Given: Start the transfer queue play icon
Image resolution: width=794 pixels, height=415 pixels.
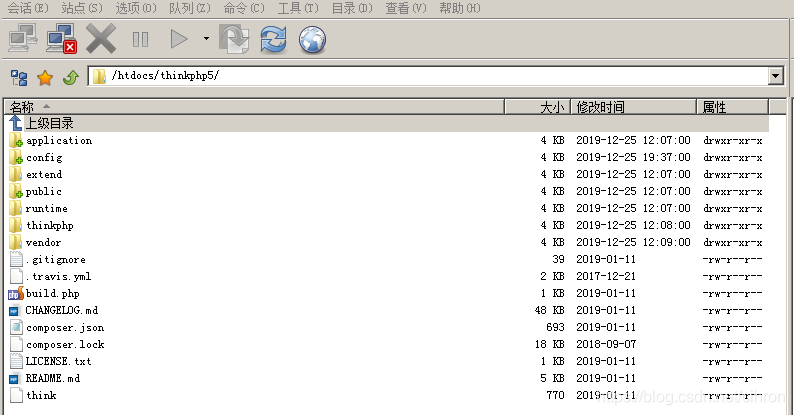Looking at the screenshot, I should tap(179, 39).
